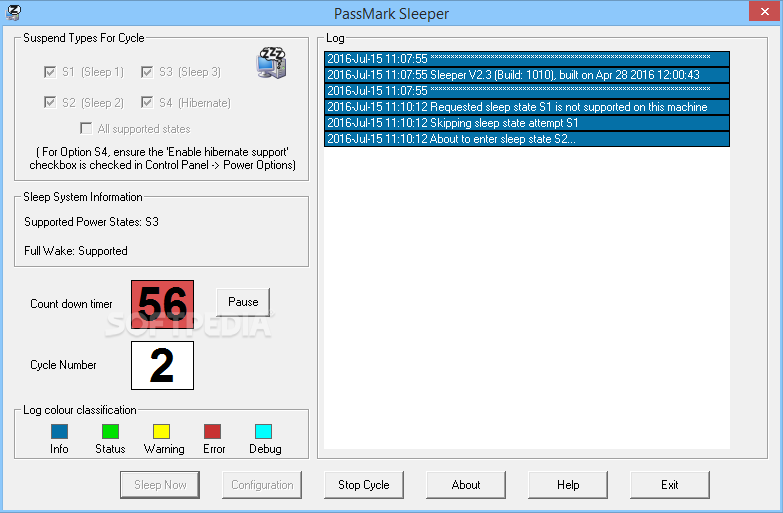Click the sleeping computer icon
This screenshot has width=783, height=513.
coord(272,63)
